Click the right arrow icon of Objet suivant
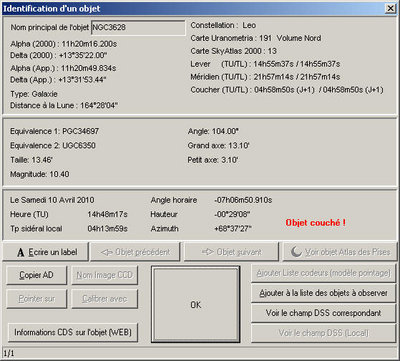Screen dimensions: 400x361 pyautogui.click(x=207, y=252)
